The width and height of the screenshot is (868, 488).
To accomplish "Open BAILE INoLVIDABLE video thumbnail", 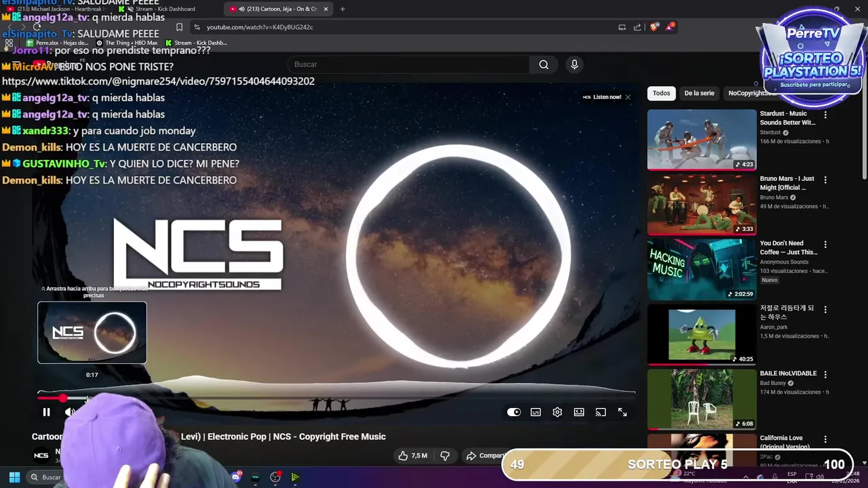I will click(701, 399).
